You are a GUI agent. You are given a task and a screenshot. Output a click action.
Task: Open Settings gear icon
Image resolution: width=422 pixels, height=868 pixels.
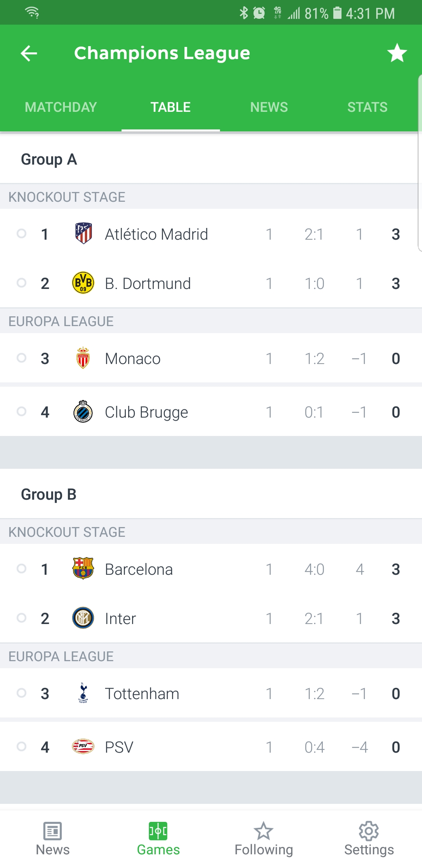tap(369, 831)
